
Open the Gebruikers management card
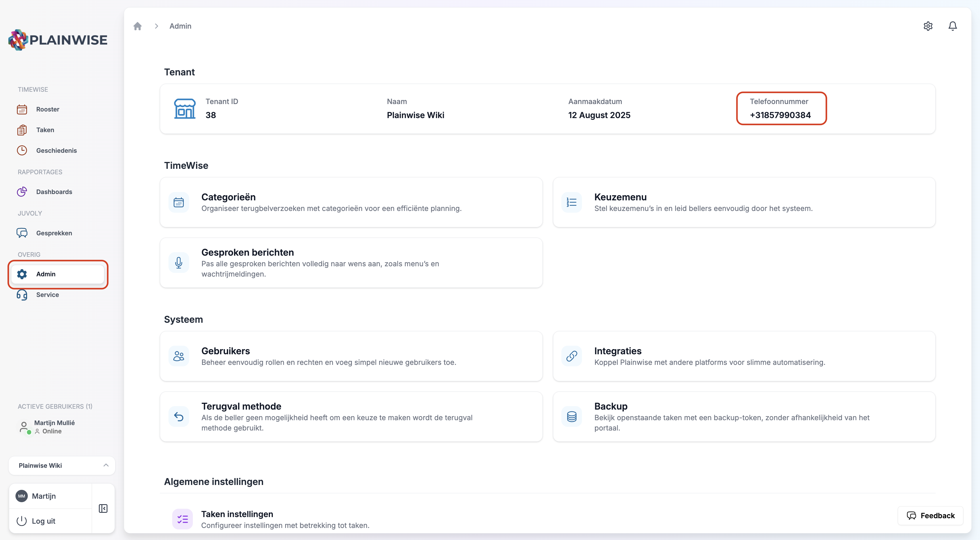tap(351, 356)
